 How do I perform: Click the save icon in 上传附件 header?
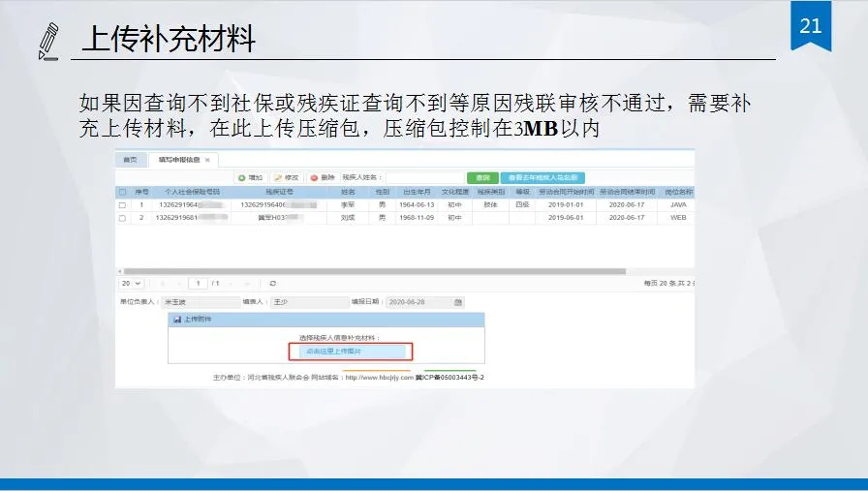(176, 319)
